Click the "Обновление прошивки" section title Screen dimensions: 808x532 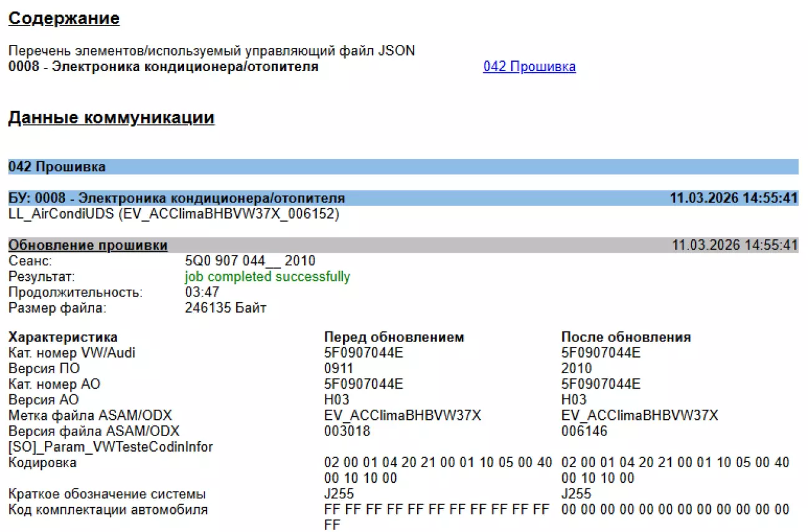pyautogui.click(x=88, y=245)
